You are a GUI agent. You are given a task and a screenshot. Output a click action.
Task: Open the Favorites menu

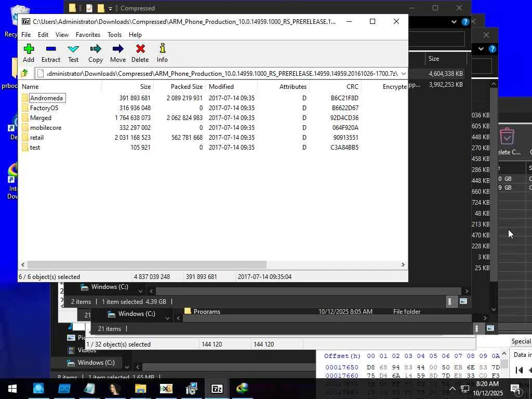(88, 35)
